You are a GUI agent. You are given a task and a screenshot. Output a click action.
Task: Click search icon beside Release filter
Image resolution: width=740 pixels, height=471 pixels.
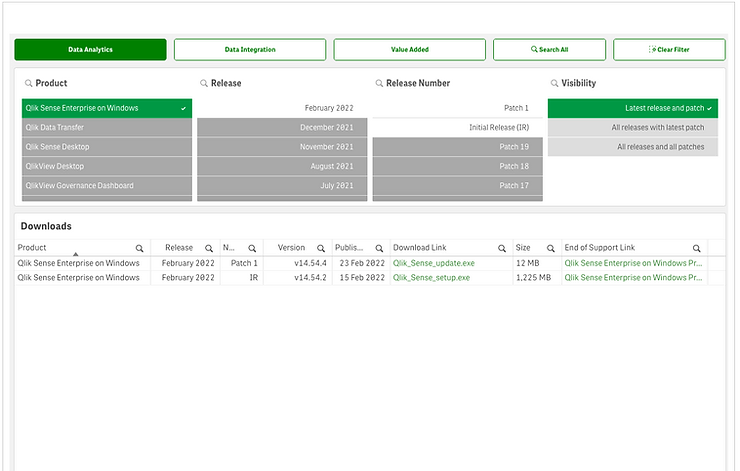204,84
